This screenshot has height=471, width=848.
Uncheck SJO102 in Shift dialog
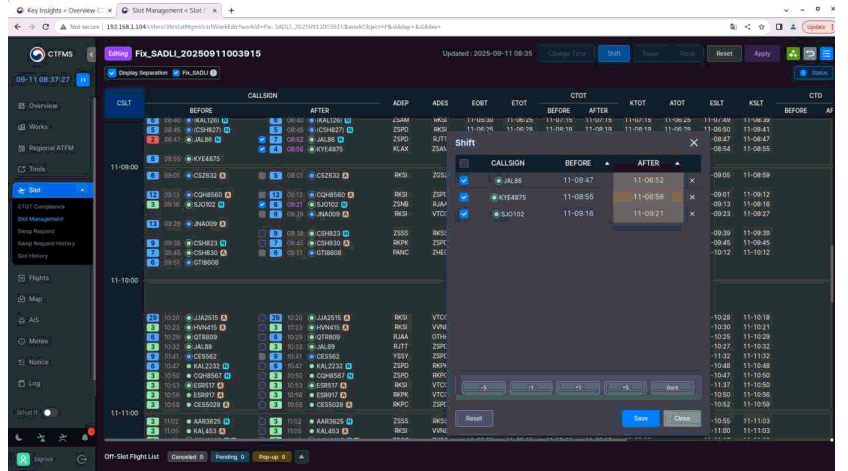[x=464, y=214]
